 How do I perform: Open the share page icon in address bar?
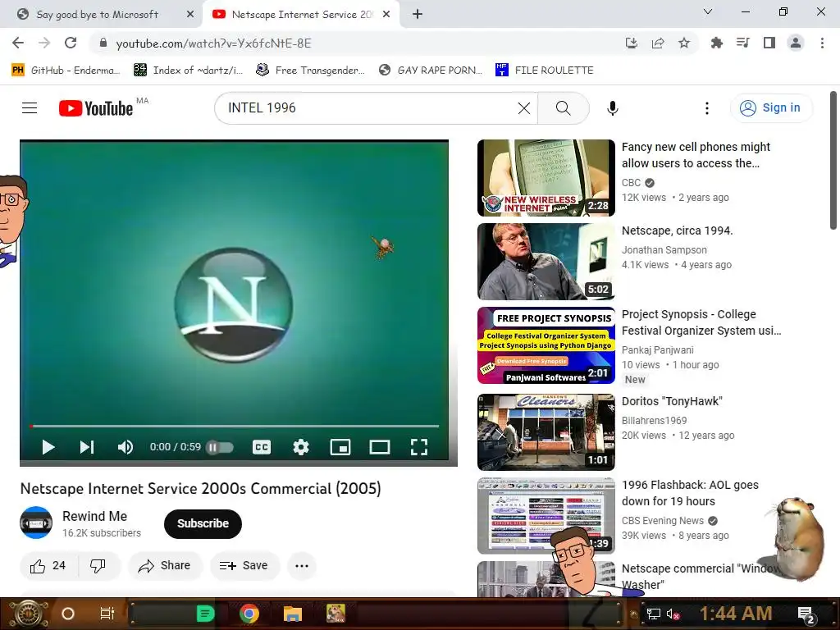point(657,43)
